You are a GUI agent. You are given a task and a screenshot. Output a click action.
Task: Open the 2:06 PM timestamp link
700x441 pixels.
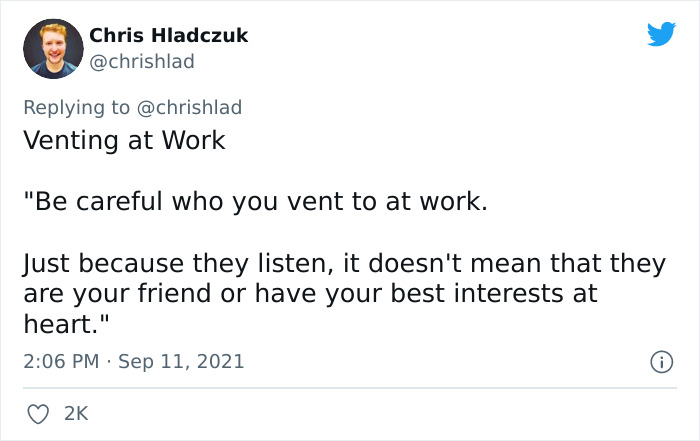click(x=60, y=361)
